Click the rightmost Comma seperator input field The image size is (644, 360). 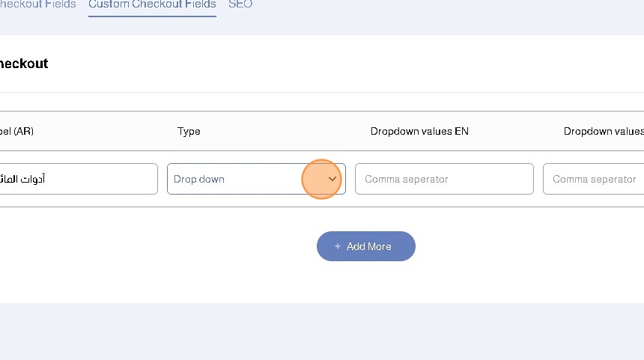click(593, 180)
